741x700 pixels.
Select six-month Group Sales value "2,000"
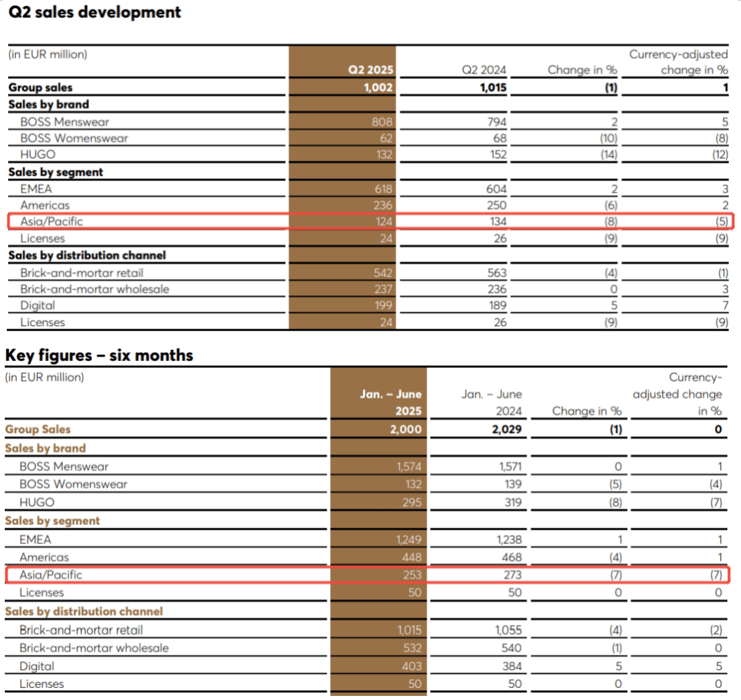[x=405, y=429]
